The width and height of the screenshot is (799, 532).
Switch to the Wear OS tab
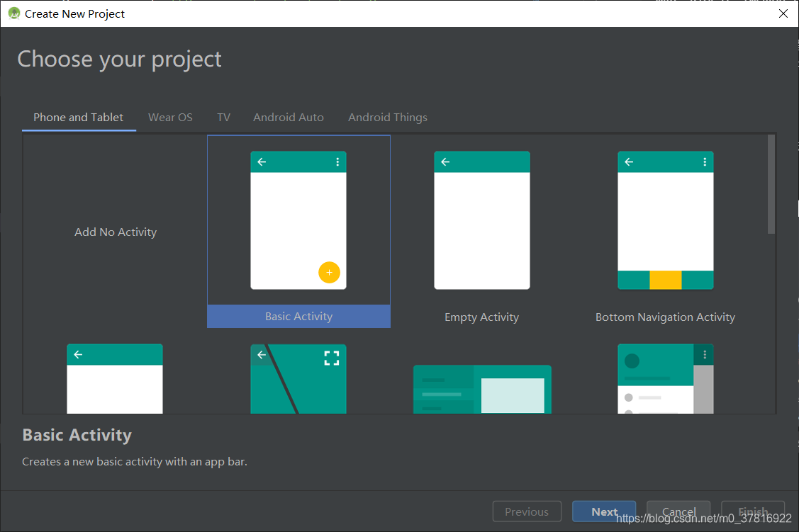click(170, 118)
